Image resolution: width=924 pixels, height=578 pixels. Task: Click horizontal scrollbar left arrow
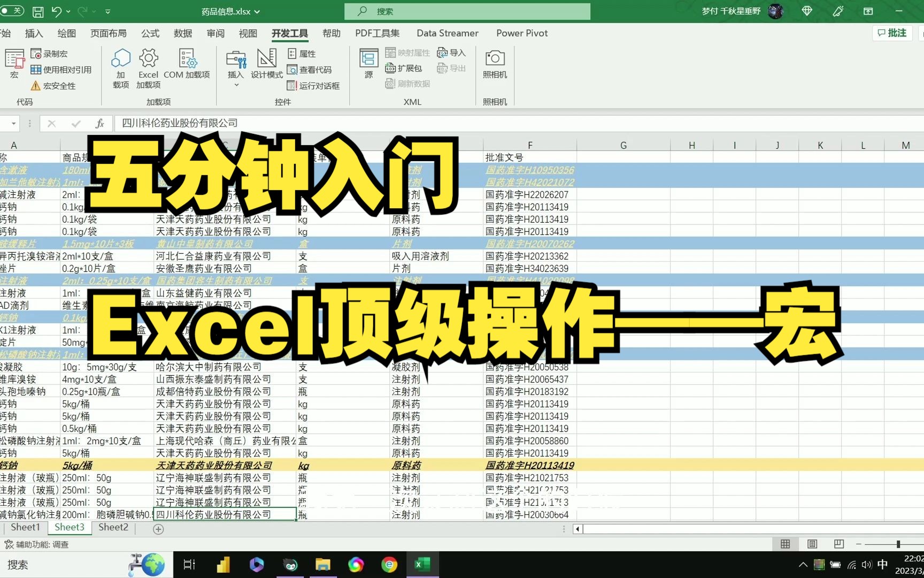tap(577, 529)
